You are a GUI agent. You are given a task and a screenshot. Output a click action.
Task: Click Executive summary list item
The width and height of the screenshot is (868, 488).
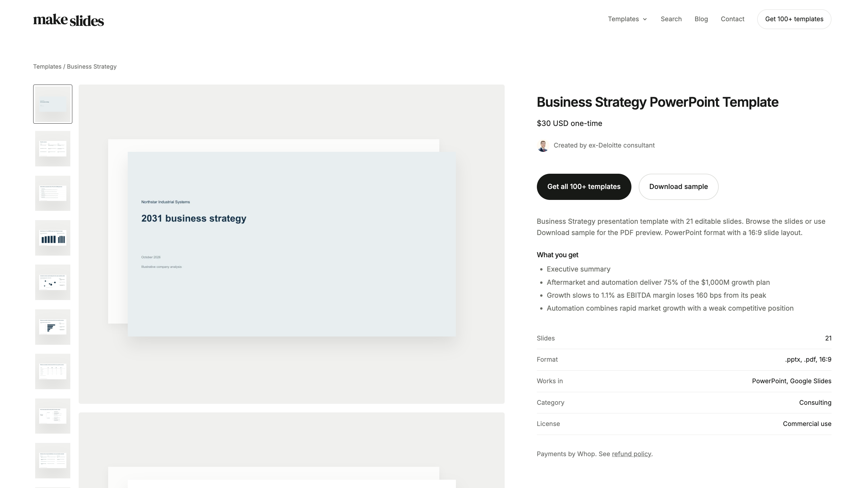[x=578, y=269]
